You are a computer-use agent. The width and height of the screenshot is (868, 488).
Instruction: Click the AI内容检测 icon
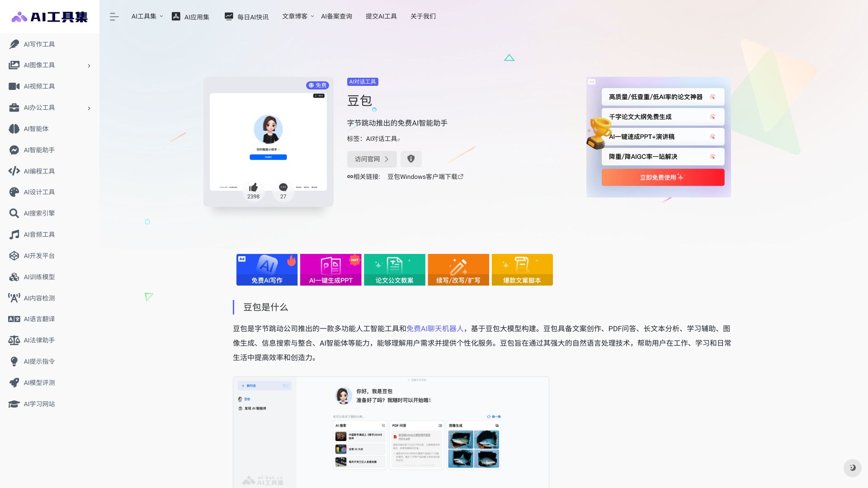point(14,298)
